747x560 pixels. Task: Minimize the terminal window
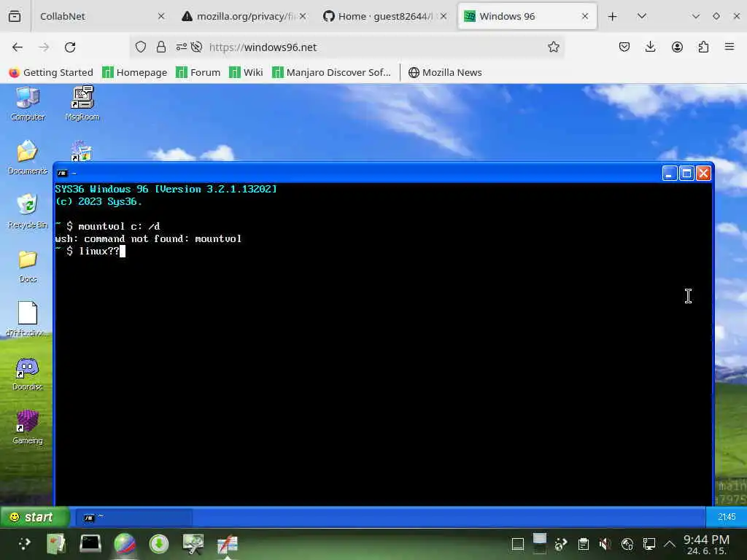(670, 174)
